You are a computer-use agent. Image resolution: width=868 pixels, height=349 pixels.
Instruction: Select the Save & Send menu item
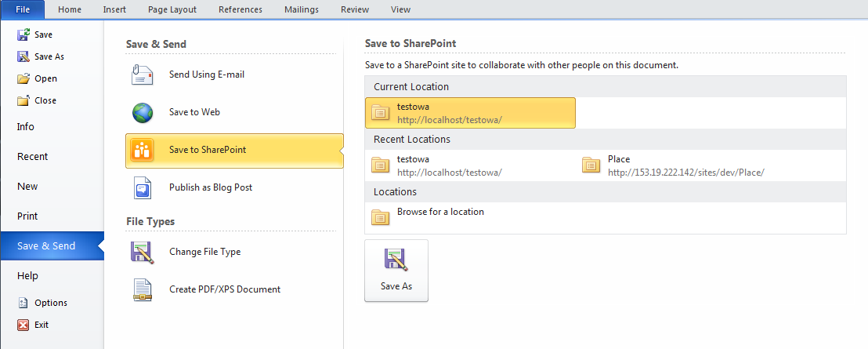[52, 246]
